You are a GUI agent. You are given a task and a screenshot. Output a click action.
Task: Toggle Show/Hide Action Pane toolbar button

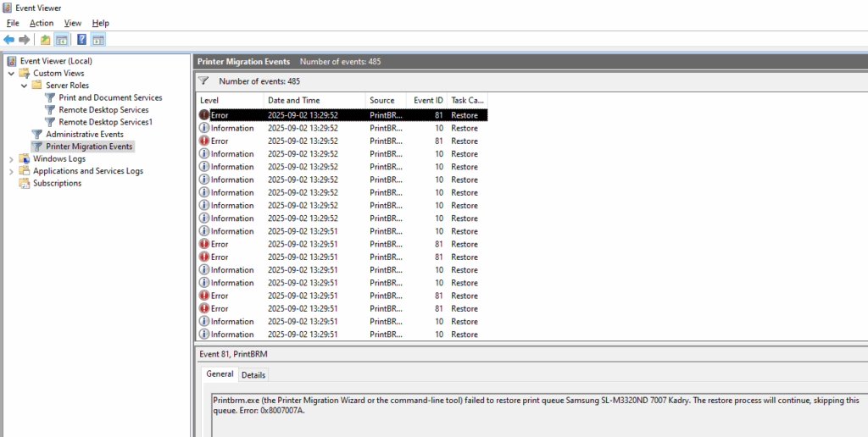[x=97, y=40]
